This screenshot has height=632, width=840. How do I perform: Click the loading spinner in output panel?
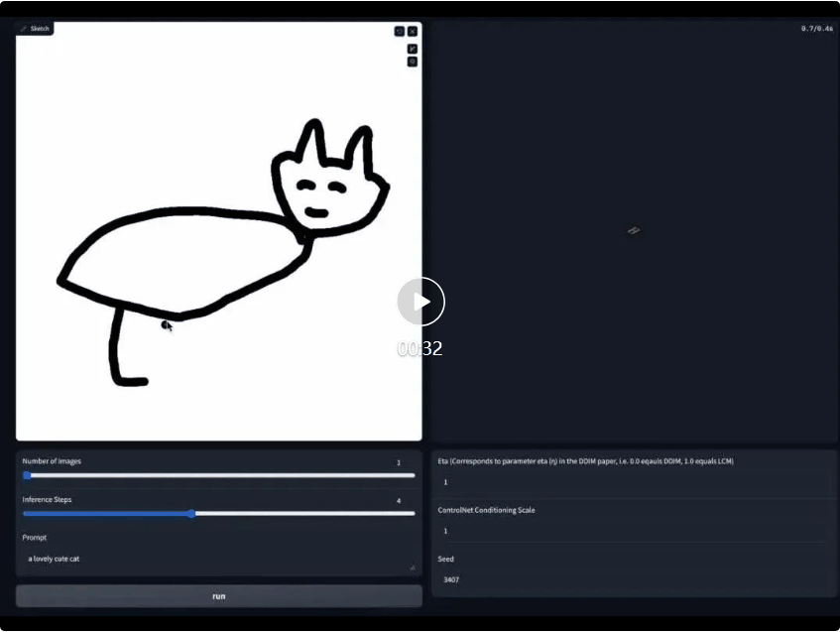click(x=633, y=230)
